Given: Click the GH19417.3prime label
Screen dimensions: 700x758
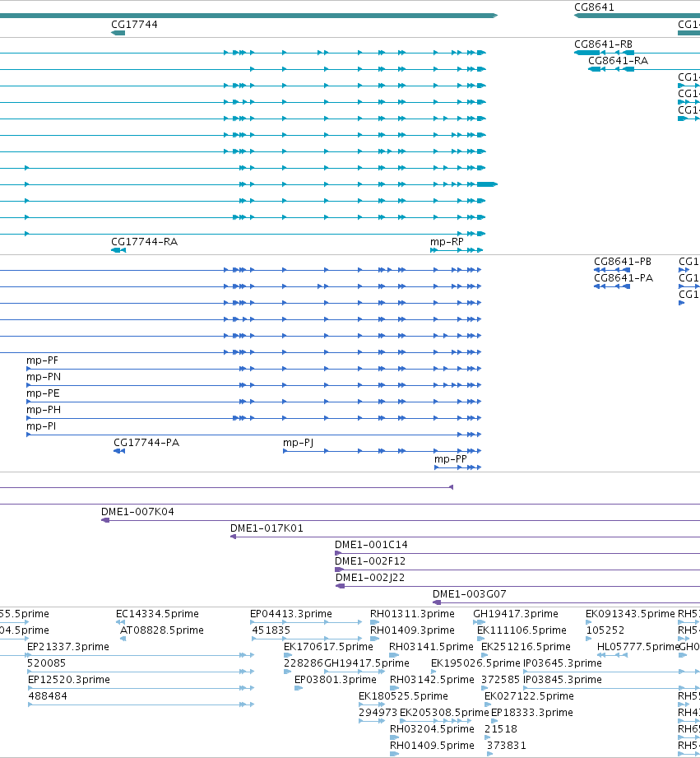Looking at the screenshot, I should pos(516,614).
